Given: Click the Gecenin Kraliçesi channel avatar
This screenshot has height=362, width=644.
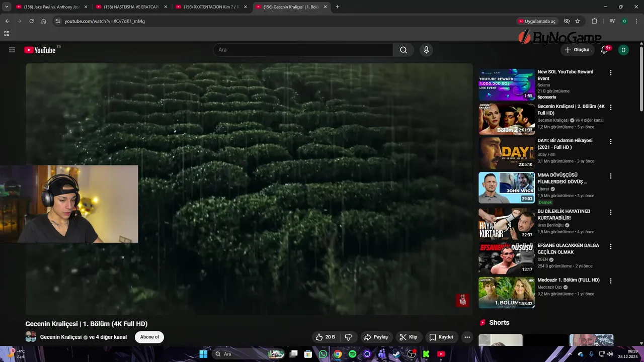Looking at the screenshot, I should [x=31, y=337].
